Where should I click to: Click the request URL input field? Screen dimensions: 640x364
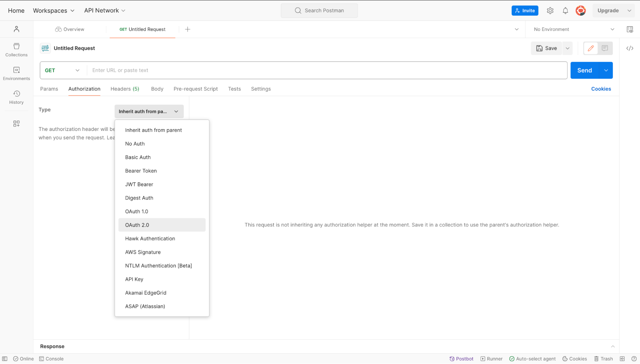[x=327, y=70]
